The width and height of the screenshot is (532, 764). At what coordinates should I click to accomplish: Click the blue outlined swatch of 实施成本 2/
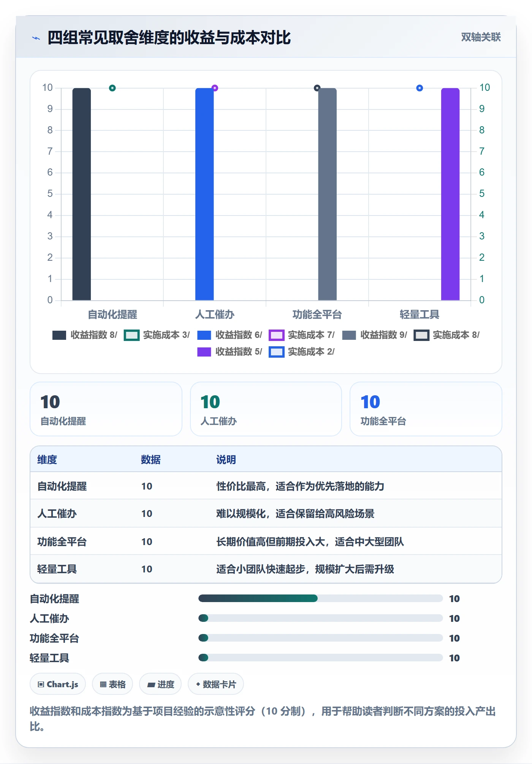point(276,352)
